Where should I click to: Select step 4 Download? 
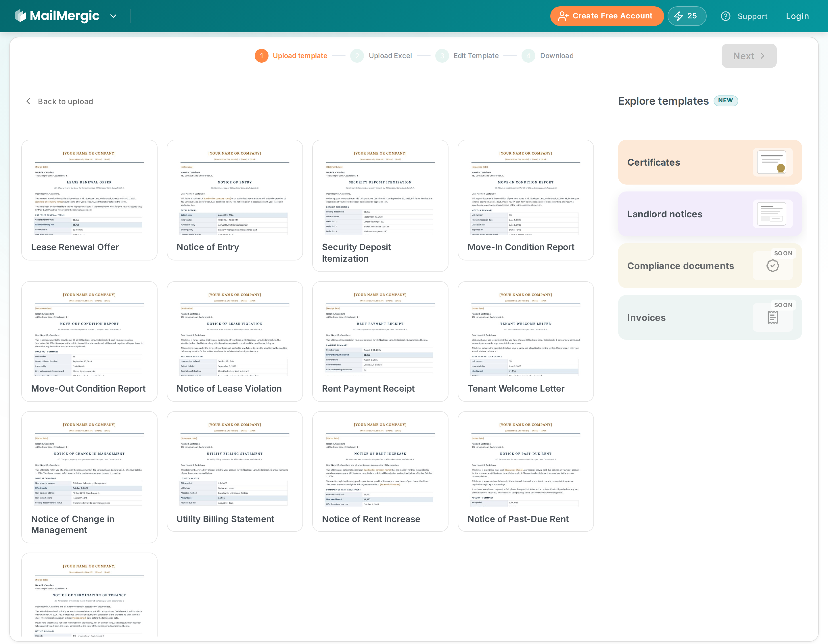[547, 56]
